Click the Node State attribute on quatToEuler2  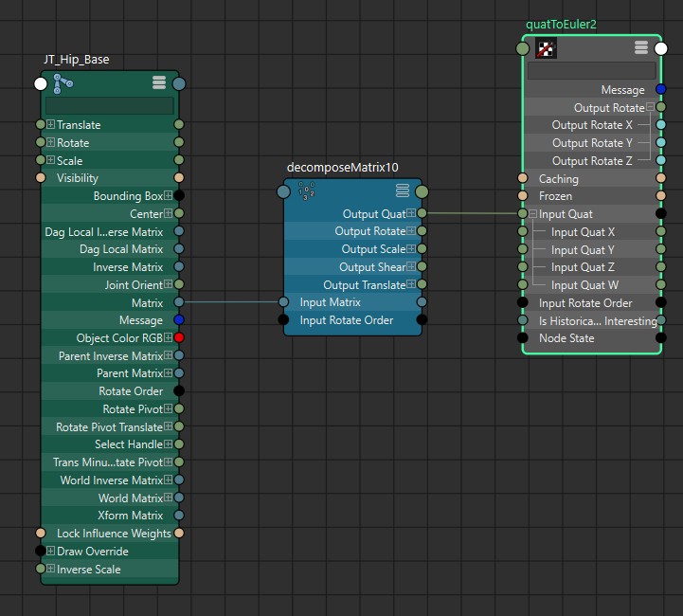(591, 338)
